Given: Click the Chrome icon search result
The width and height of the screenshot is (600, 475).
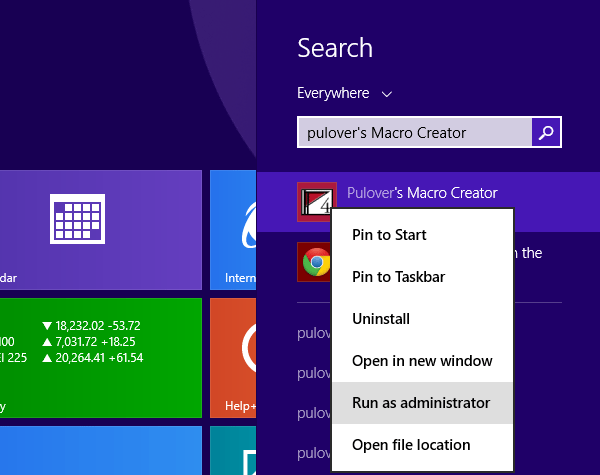Looking at the screenshot, I should (316, 262).
